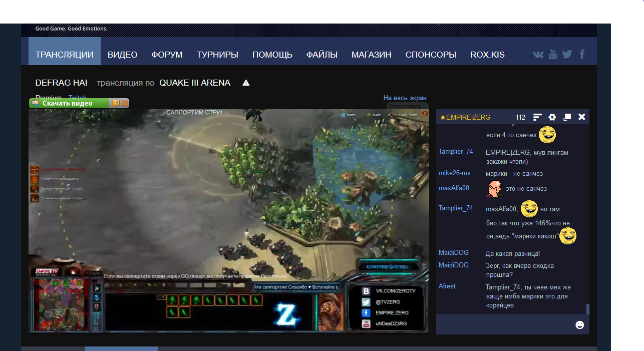Image resolution: width=644 pixels, height=351 pixels.
Task: Open the ROX.KIS menu item
Action: coord(487,55)
